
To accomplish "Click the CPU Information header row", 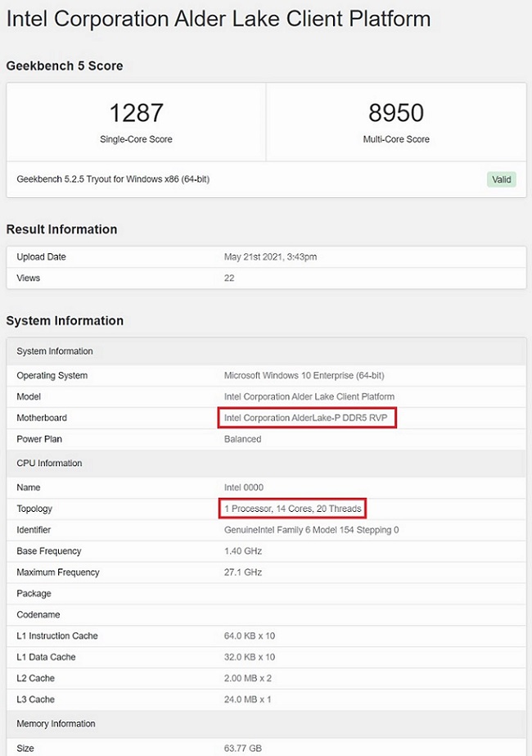I will coord(266,464).
